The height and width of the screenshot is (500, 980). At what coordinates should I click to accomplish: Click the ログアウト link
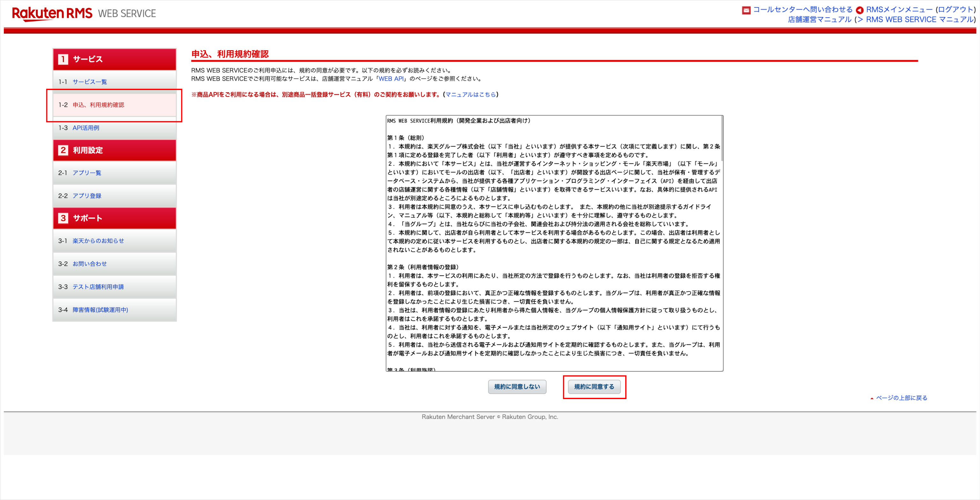tap(956, 10)
